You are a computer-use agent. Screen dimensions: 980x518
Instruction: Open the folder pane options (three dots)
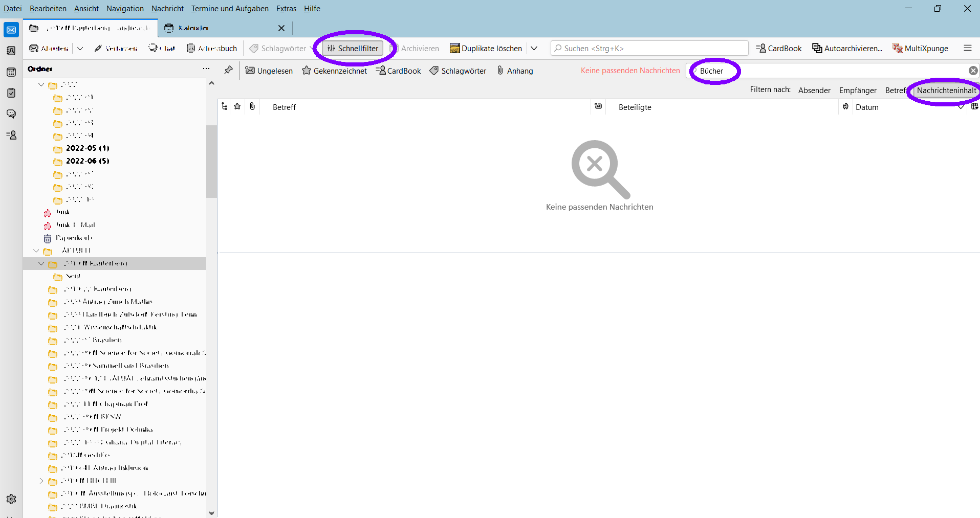(206, 69)
